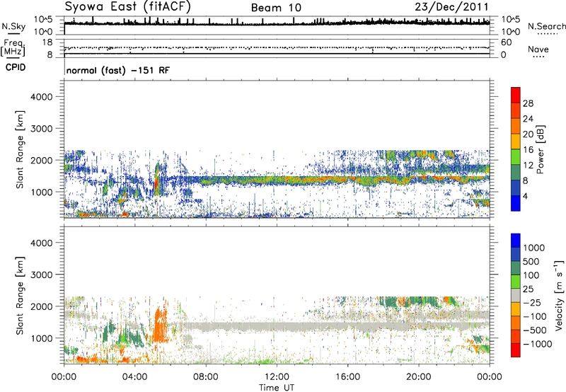Click the 'CPID' row label
Viewport: 566px width, 392px height.
(16, 67)
